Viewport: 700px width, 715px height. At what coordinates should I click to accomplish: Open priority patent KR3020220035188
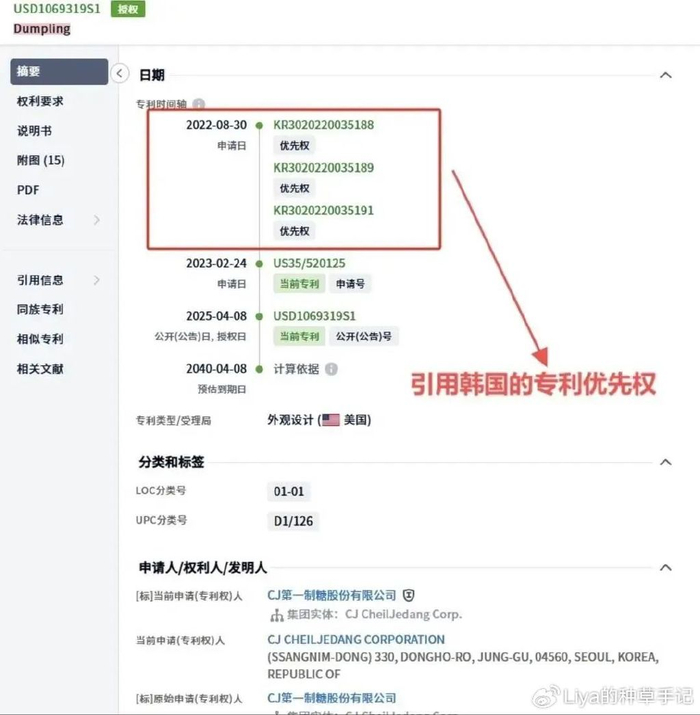[x=323, y=125]
